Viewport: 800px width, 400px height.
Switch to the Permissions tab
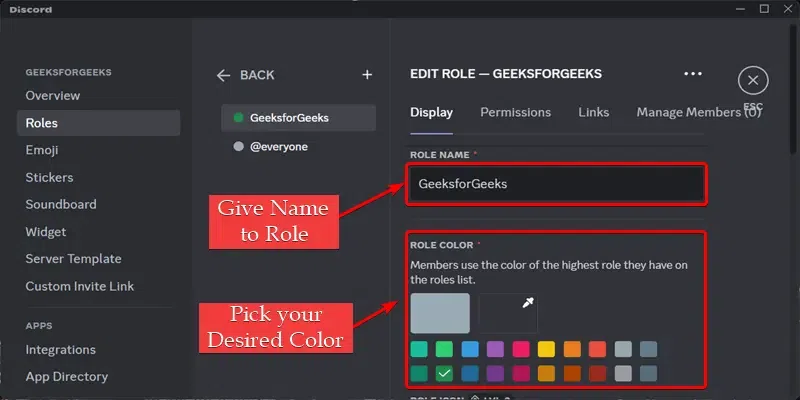coord(515,113)
